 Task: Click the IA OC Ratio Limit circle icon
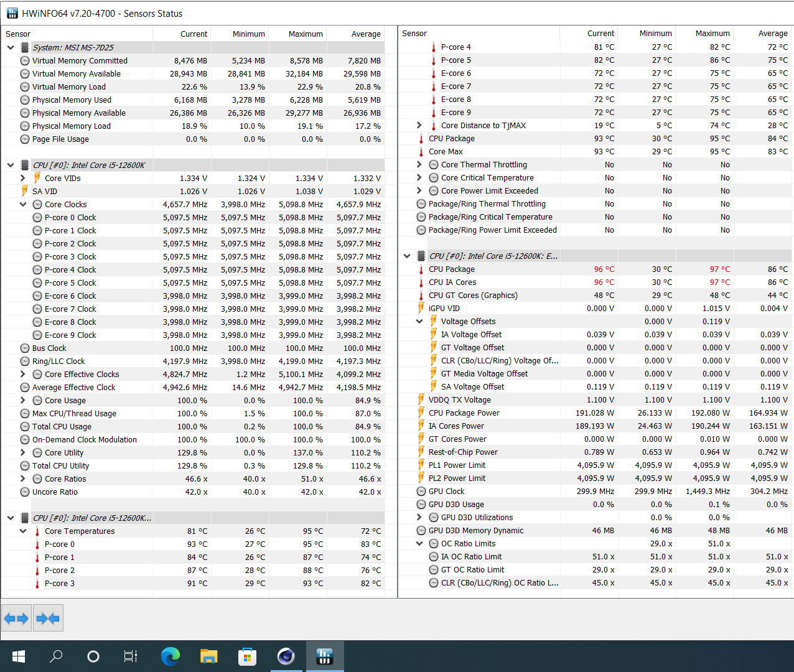[x=434, y=556]
